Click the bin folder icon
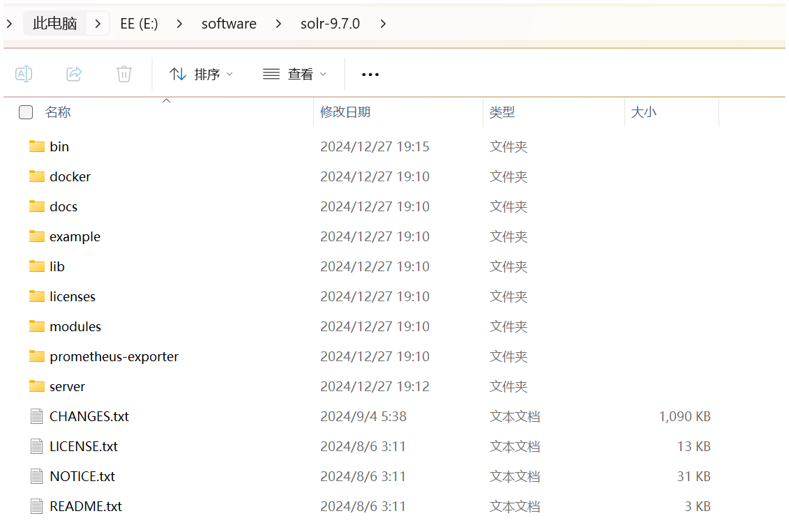This screenshot has width=789, height=532. click(x=37, y=146)
